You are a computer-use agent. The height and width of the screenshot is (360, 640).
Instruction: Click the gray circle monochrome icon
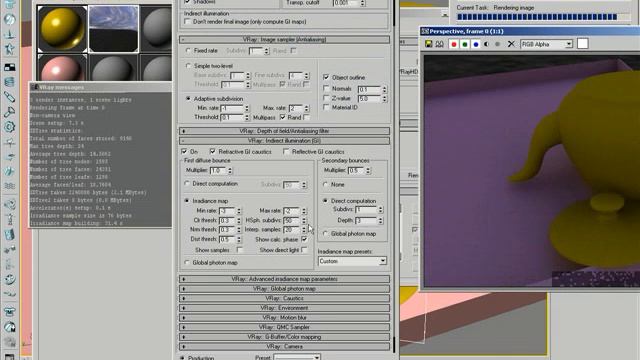(x=497, y=44)
